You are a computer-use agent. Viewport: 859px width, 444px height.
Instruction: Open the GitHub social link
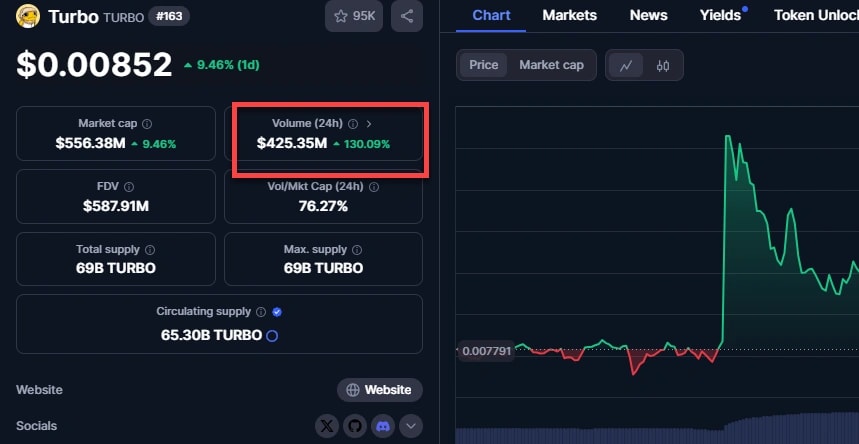354,426
